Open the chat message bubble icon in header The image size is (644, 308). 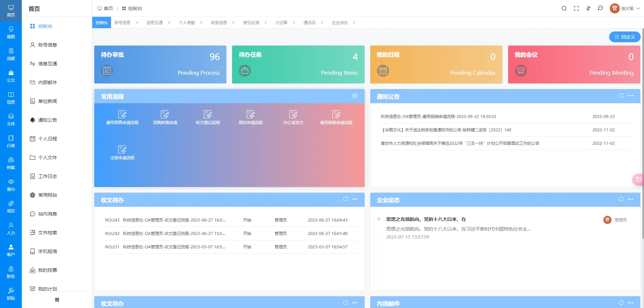[600, 8]
